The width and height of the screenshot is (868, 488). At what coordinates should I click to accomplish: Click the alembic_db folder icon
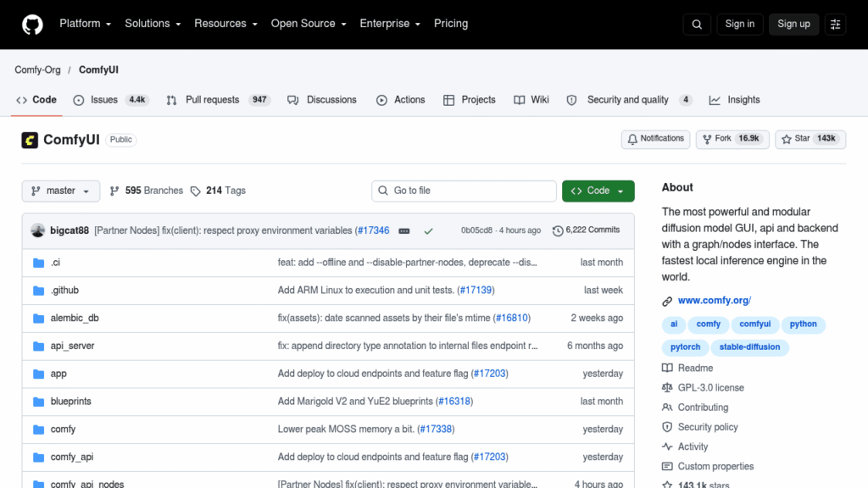[x=38, y=319]
